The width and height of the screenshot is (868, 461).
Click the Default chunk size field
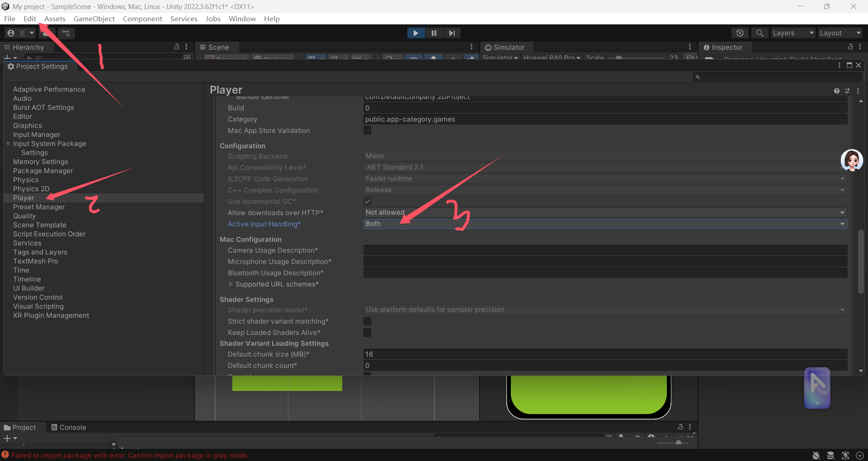click(605, 354)
